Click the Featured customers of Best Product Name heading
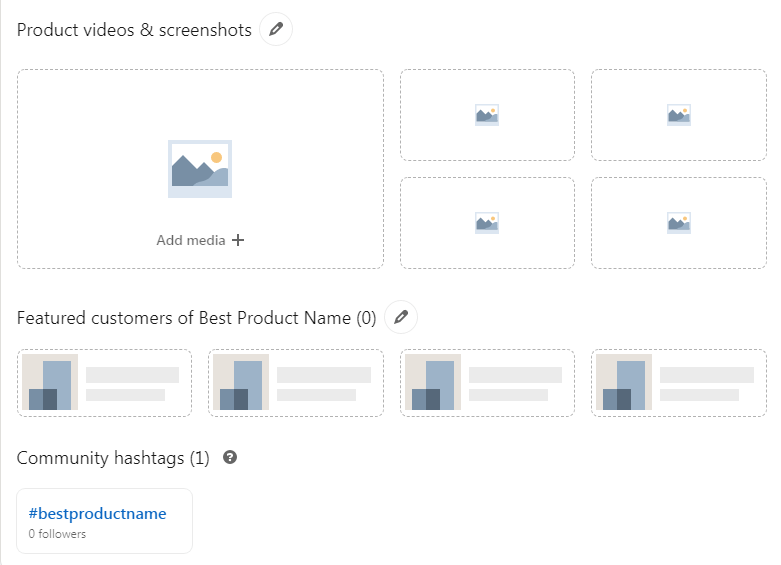Image resolution: width=781 pixels, height=565 pixels. [196, 318]
